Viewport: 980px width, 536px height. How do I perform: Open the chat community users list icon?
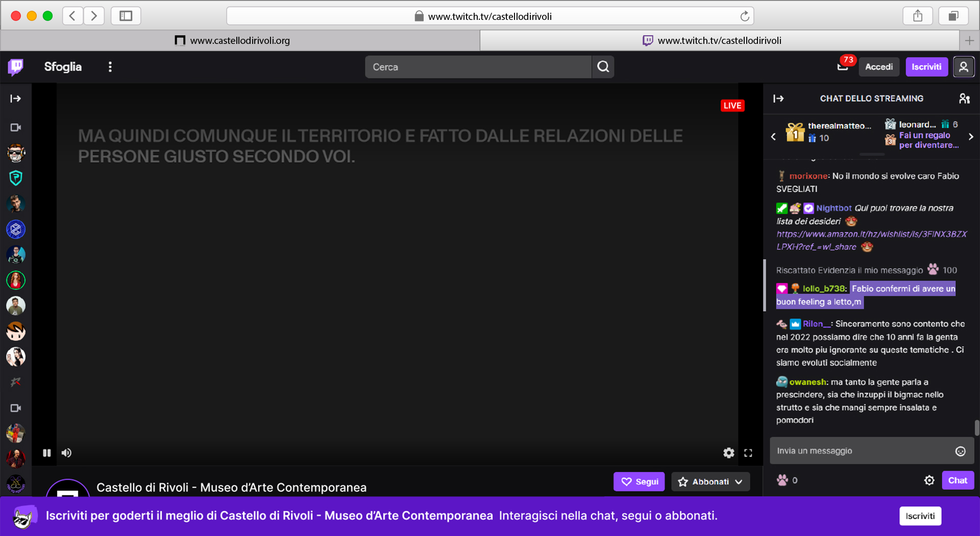point(964,99)
